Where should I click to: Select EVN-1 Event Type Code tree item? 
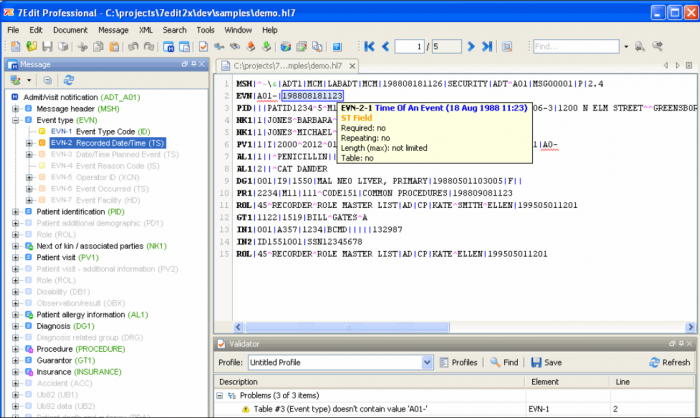coord(100,131)
